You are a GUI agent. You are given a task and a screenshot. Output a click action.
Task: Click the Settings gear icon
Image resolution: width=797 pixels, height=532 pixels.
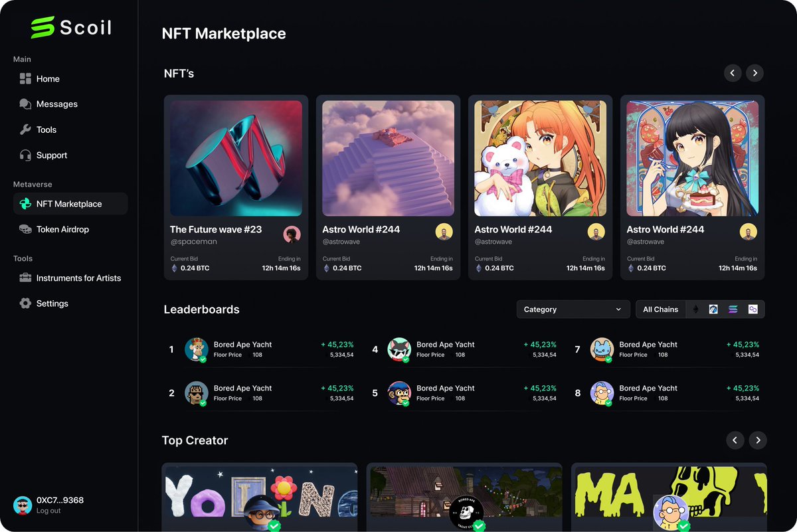pyautogui.click(x=25, y=304)
